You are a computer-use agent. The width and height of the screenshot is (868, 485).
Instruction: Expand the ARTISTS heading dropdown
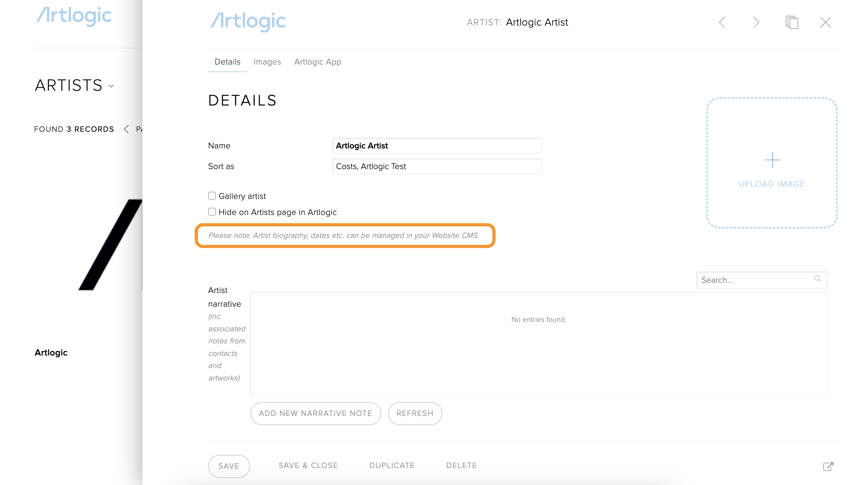click(111, 86)
